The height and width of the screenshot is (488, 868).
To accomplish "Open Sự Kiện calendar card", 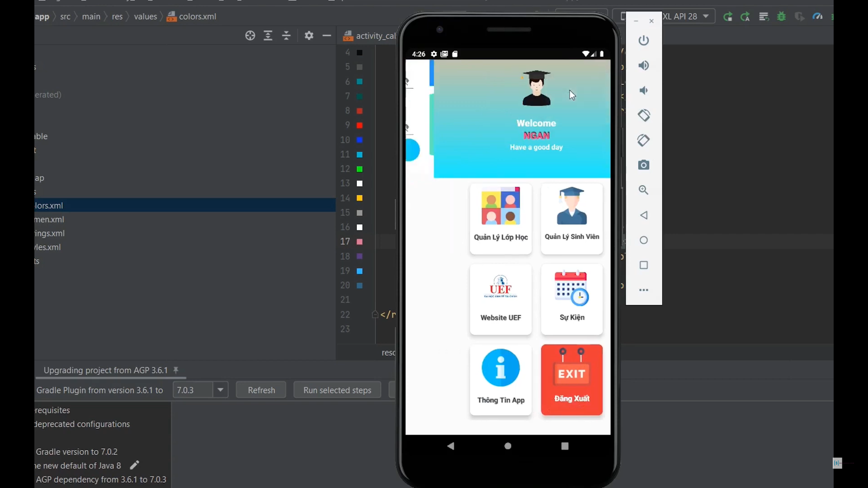I will point(572,299).
